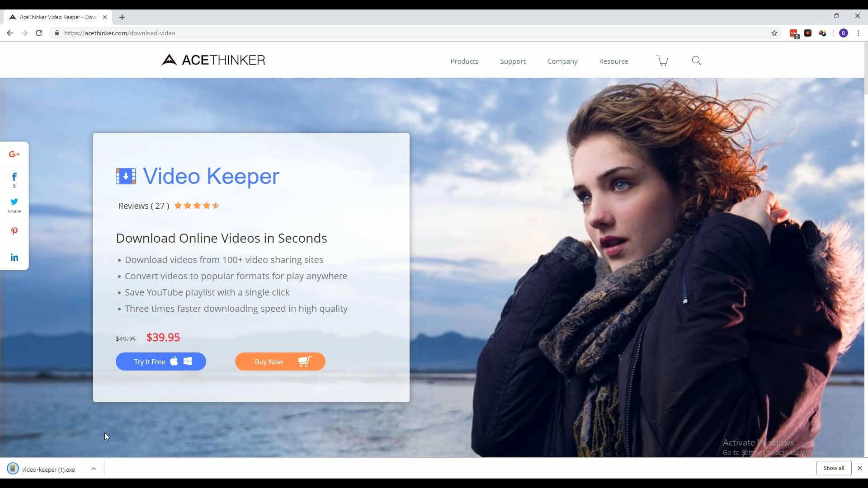Click the screen recorder extension icon
Screen dimensions: 868x488
tap(809, 33)
